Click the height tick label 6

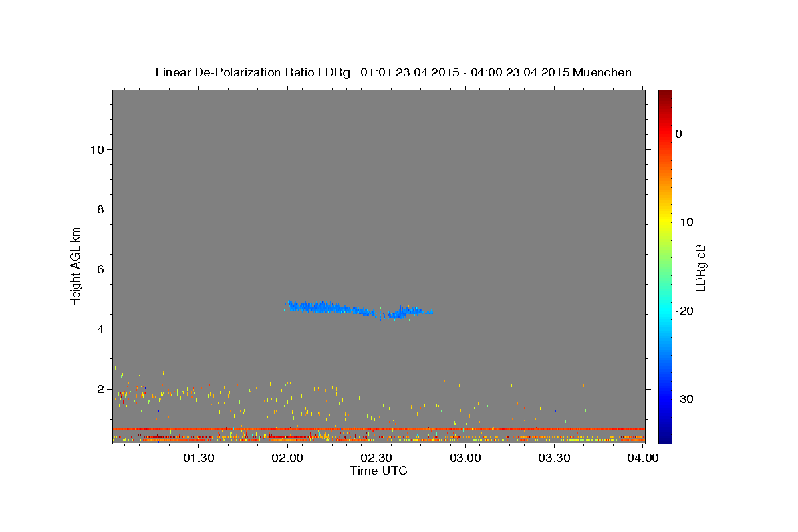coord(100,269)
